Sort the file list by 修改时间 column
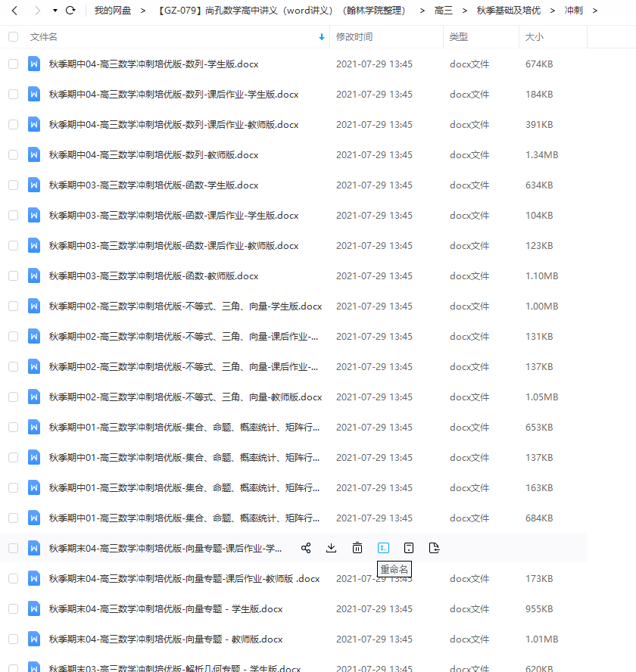The image size is (636, 672). pos(354,36)
